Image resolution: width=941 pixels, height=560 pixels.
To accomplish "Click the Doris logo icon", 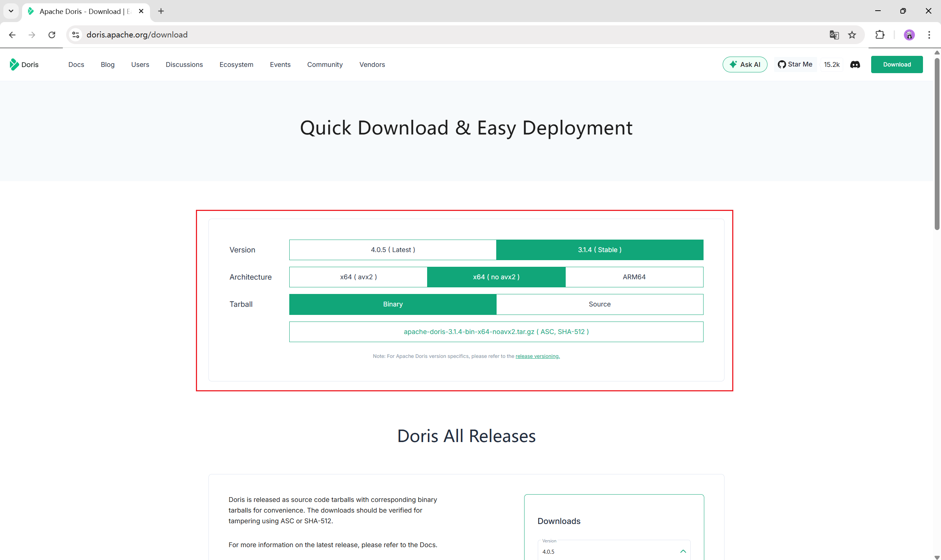I will (14, 65).
